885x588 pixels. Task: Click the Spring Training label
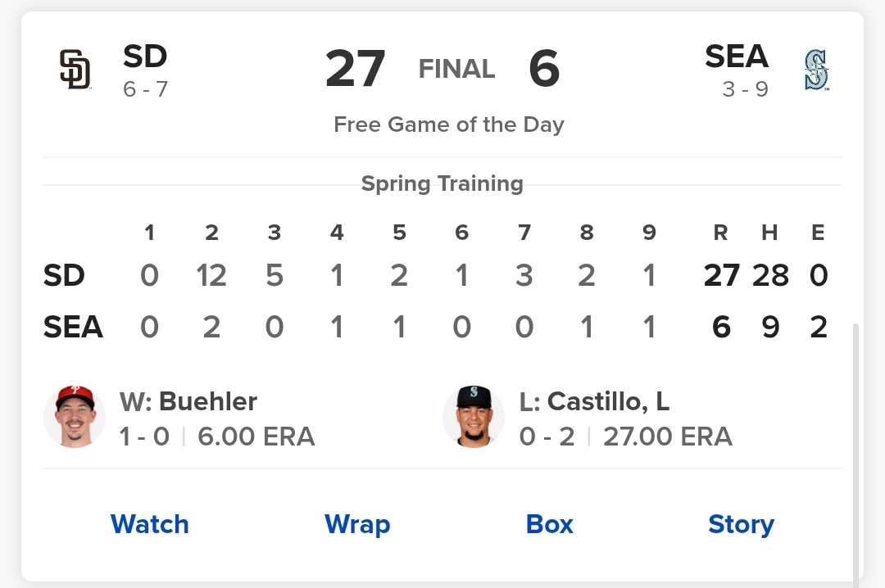[442, 184]
